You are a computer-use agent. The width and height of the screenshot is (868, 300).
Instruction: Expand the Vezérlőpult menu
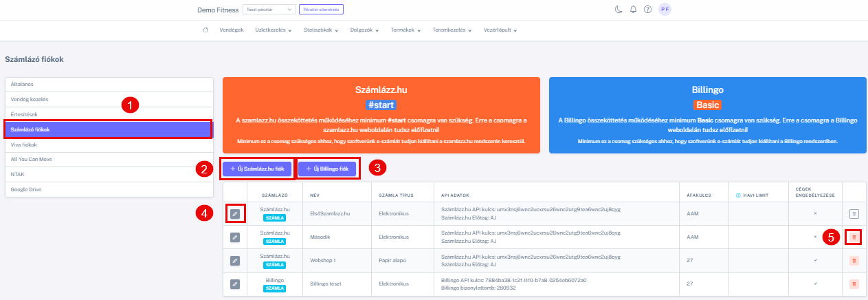(x=500, y=30)
